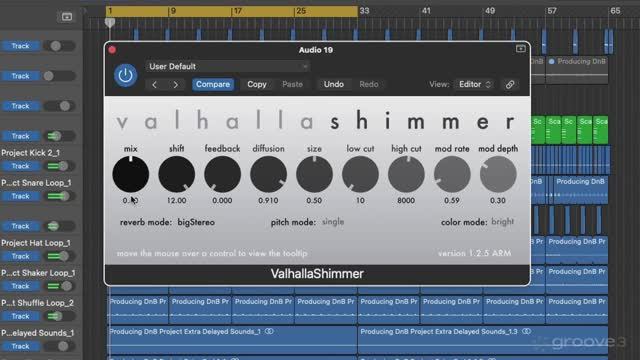This screenshot has height=360, width=640.
Task: Click the Copy button
Action: (x=257, y=84)
